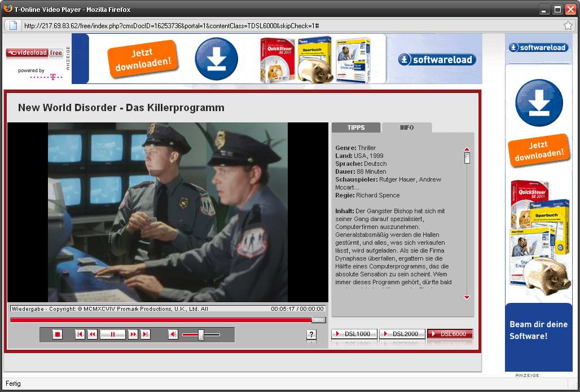Select DSL2000 stream quality
Screen dimensions: 580x392
[402, 334]
